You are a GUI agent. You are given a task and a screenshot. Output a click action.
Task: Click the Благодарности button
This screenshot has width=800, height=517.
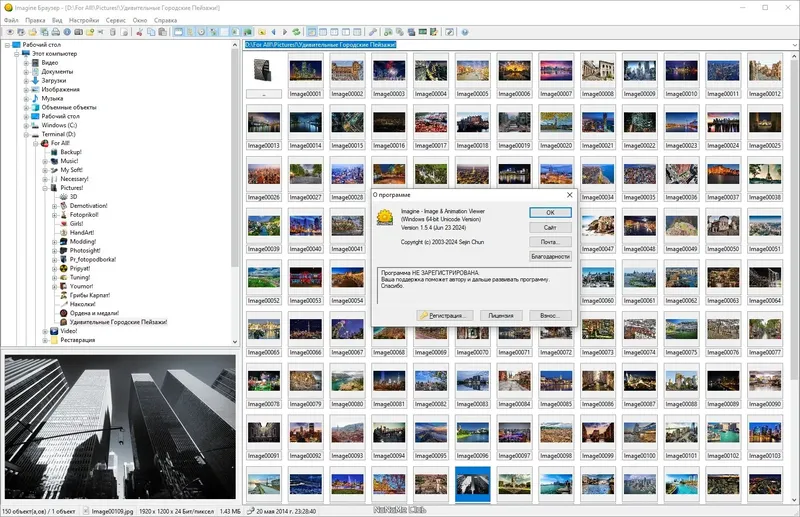click(550, 256)
